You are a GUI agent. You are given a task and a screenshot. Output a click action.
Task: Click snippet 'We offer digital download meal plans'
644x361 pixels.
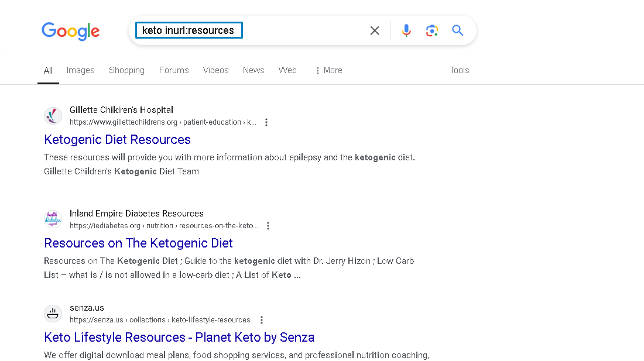[x=236, y=355]
